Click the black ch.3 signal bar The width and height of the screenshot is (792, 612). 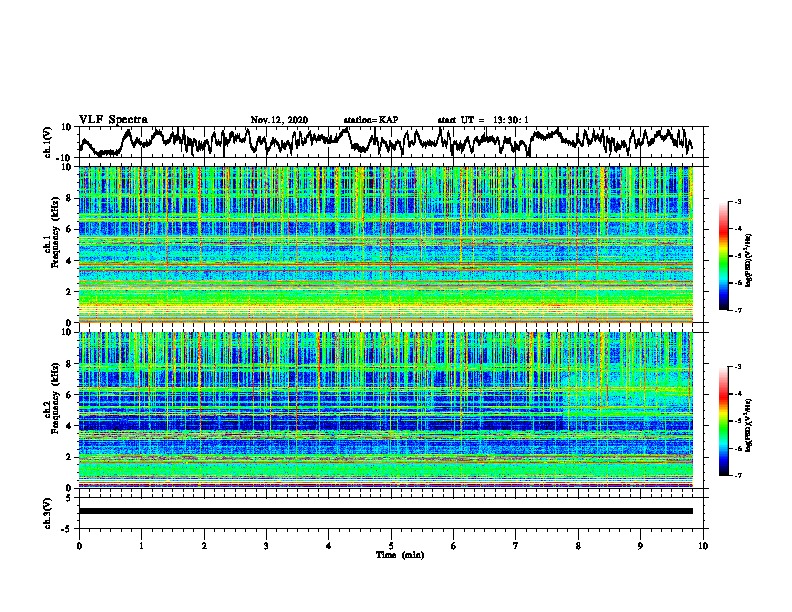click(x=386, y=511)
